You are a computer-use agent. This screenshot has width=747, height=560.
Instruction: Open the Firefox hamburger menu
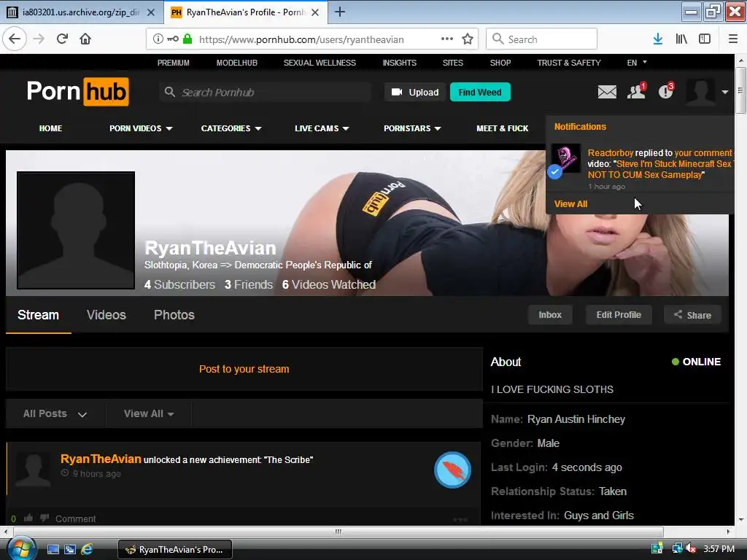click(733, 39)
